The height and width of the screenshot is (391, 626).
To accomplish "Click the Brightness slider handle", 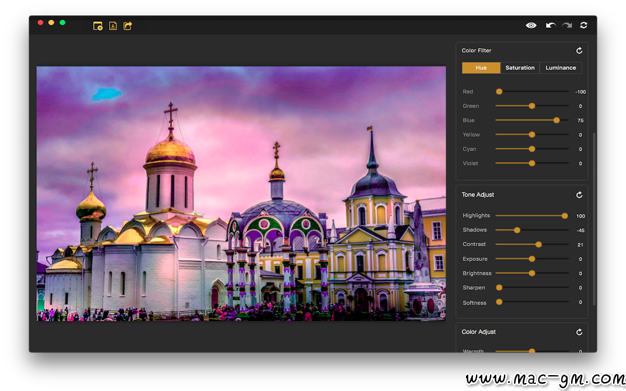I will pos(532,273).
